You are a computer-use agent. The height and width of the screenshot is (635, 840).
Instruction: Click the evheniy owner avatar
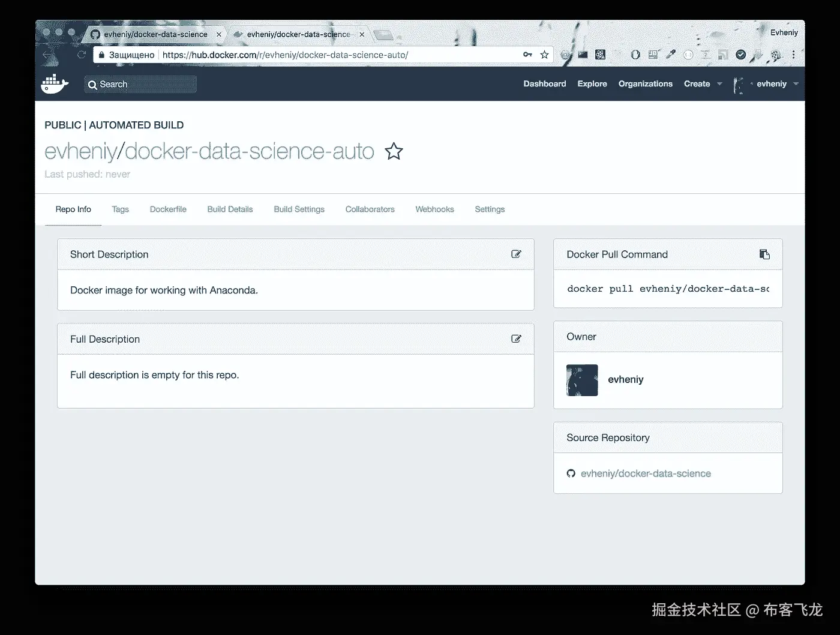[582, 380]
